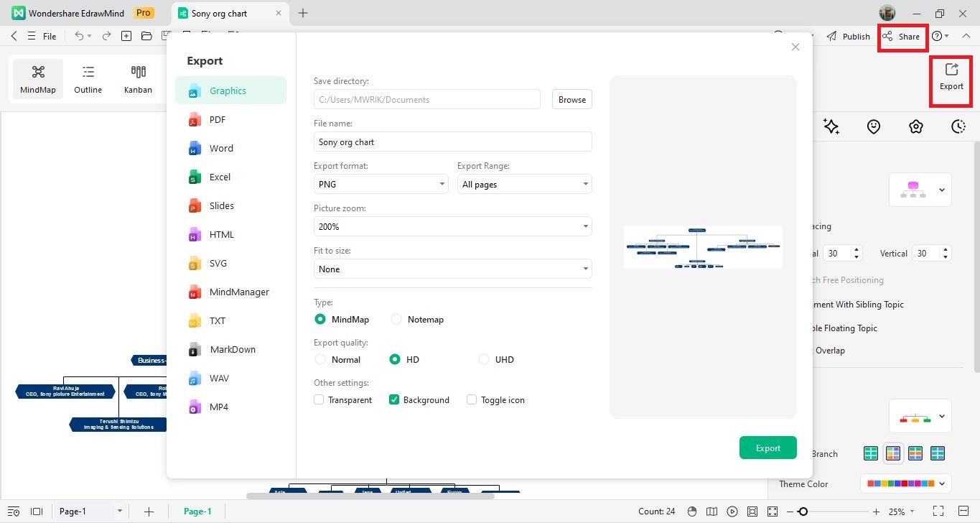Click the open folder icon in toolbar
Screen dimensions: 980x523
coord(146,36)
